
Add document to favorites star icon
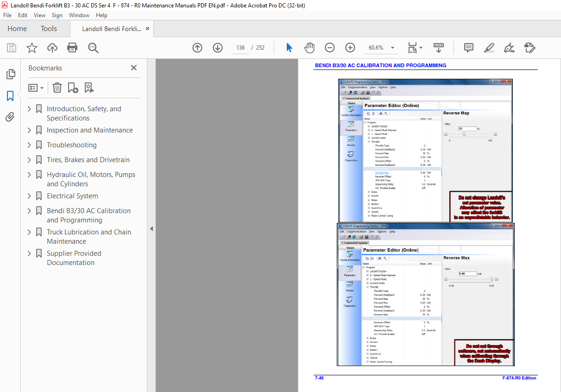(x=32, y=48)
